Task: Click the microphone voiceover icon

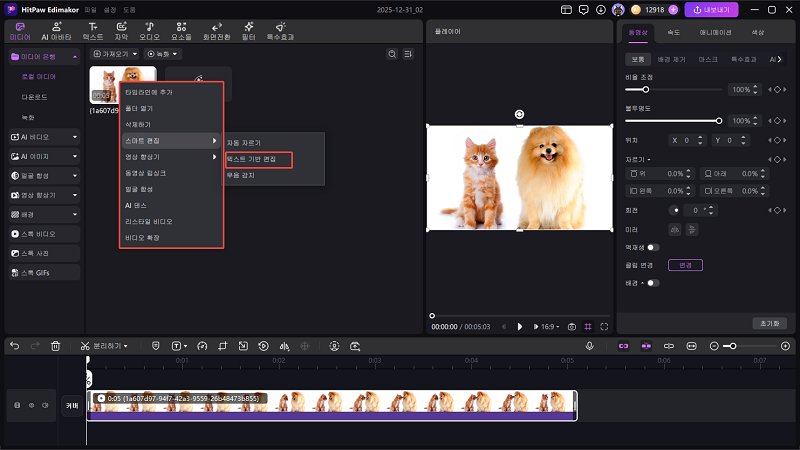Action: click(x=590, y=345)
